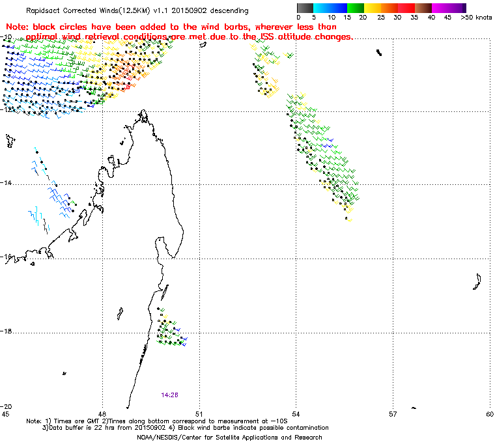
Task: Click the '-14' latitude axis label
Action: pos(7,183)
